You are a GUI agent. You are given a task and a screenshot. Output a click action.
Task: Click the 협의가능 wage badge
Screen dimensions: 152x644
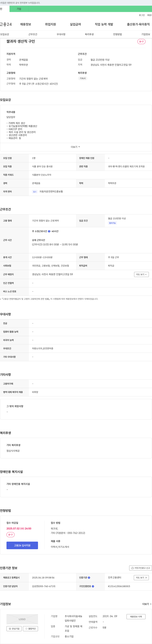coord(112,223)
